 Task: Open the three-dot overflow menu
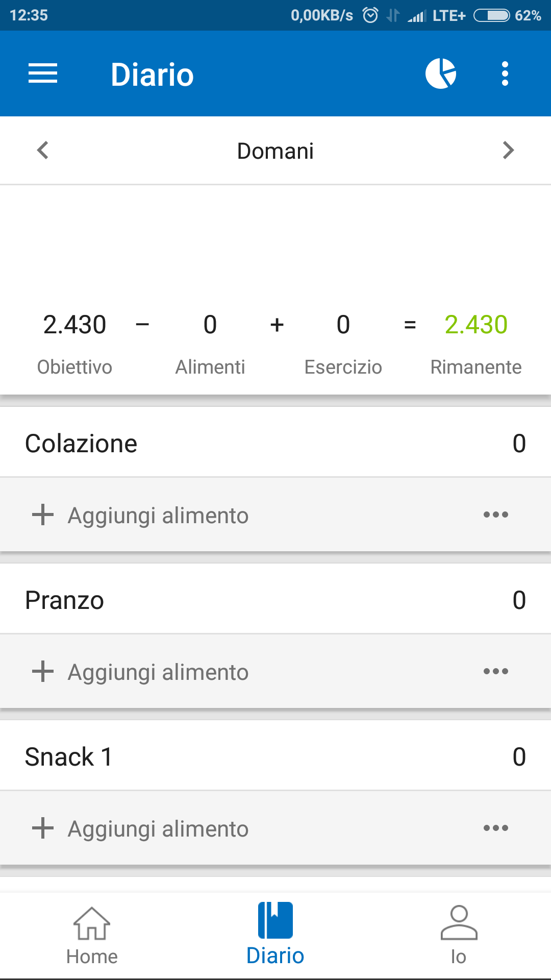coord(505,74)
